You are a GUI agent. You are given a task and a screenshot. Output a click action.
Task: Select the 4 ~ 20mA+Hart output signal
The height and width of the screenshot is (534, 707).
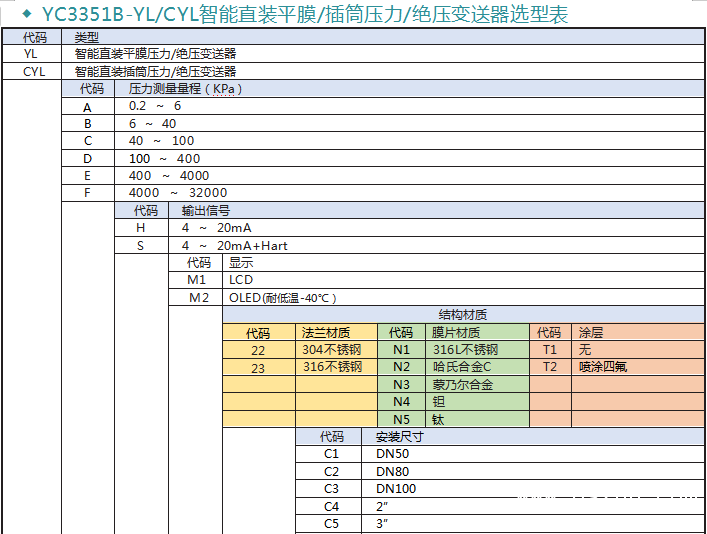coord(234,246)
